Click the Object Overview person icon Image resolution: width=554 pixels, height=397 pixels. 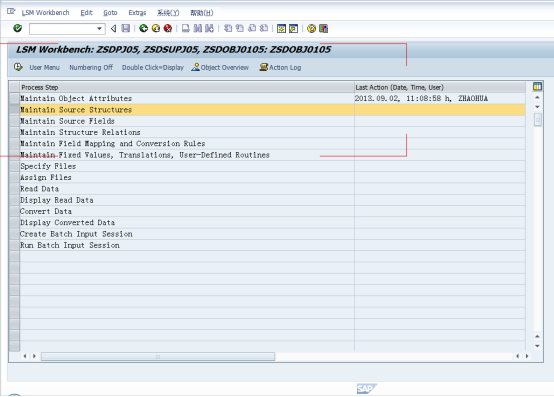pos(195,67)
